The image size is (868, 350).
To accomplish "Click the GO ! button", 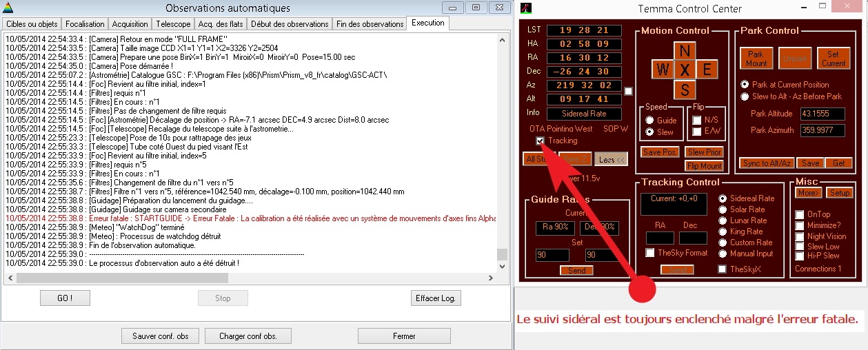I will 65,298.
